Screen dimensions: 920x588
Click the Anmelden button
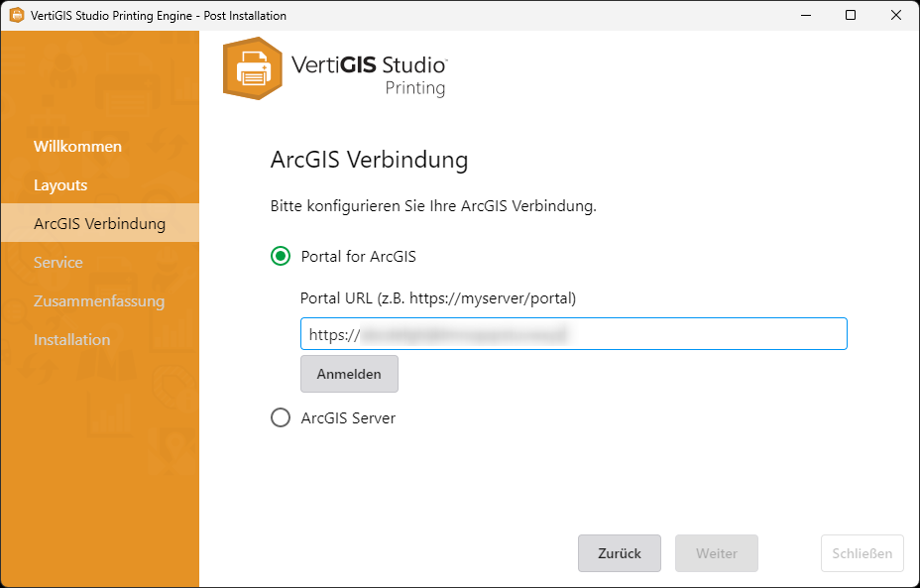[349, 374]
